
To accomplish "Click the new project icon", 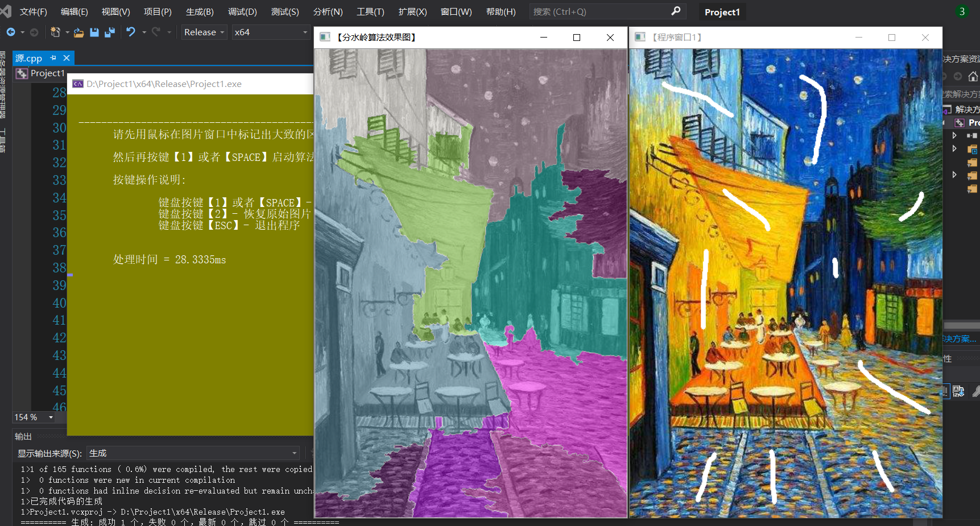I will 55,32.
